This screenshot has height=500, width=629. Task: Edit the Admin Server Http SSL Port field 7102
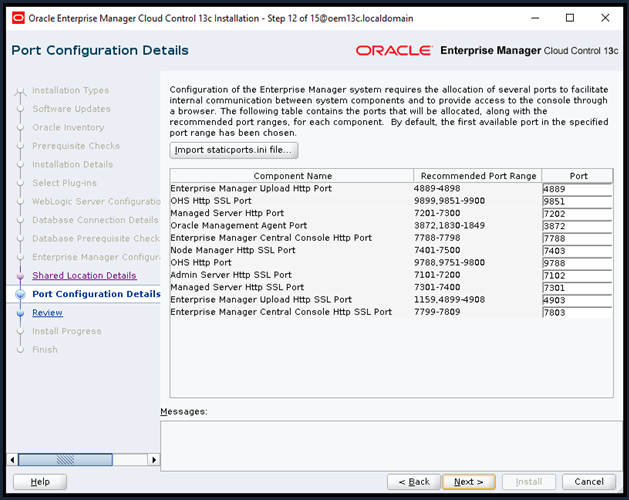click(577, 276)
